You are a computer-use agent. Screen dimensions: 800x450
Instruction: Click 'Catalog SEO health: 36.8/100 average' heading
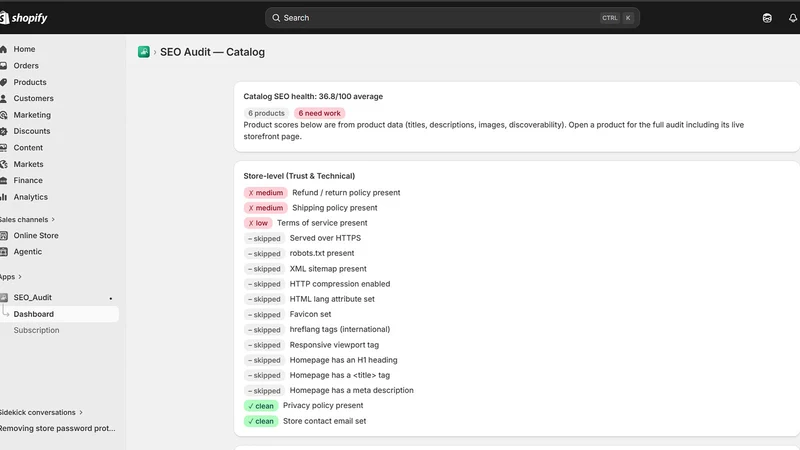pos(313,96)
